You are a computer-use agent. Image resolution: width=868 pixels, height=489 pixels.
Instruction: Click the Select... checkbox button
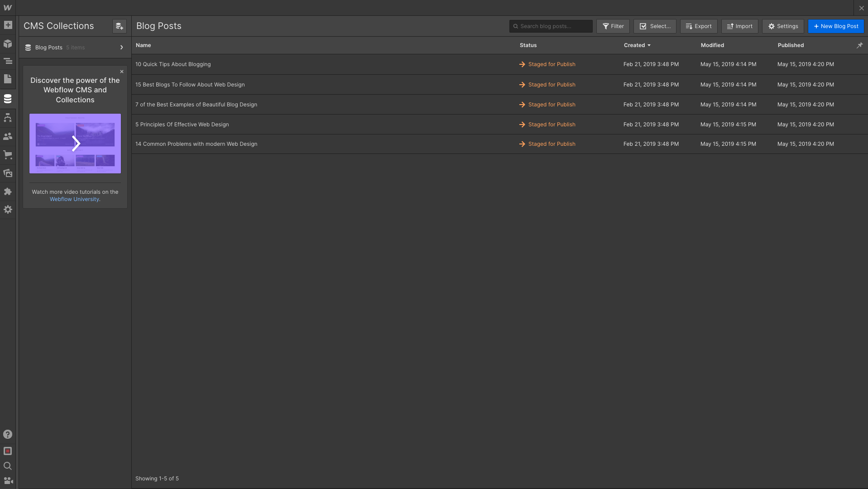(x=655, y=26)
